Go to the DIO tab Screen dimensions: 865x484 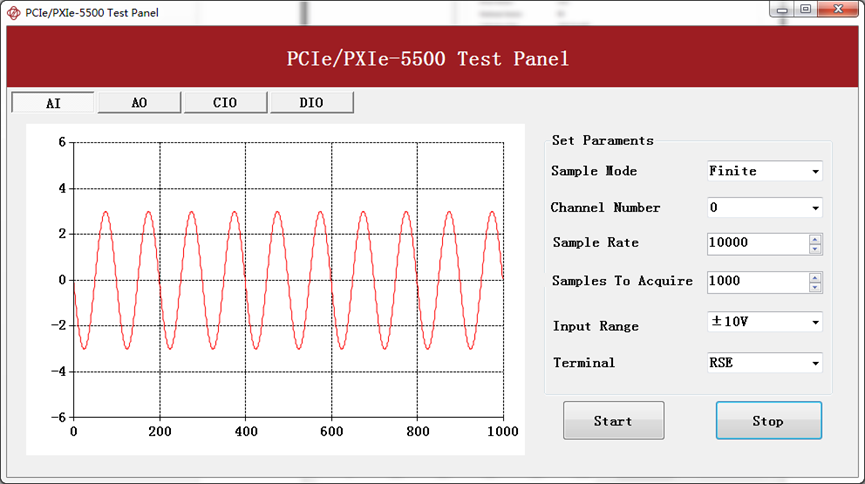312,103
